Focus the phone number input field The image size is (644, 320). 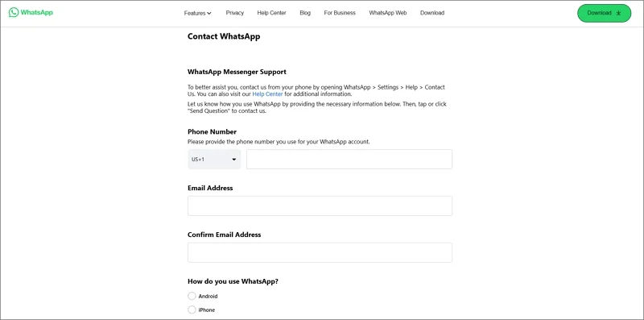pyautogui.click(x=349, y=159)
